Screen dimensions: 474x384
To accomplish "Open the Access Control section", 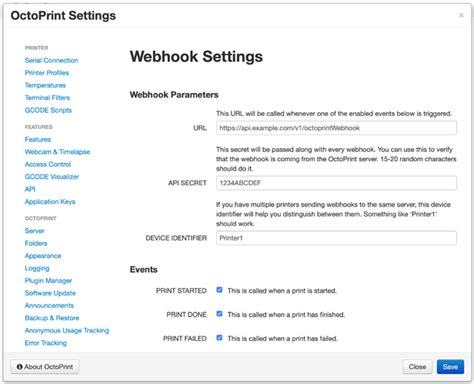I will coord(48,164).
